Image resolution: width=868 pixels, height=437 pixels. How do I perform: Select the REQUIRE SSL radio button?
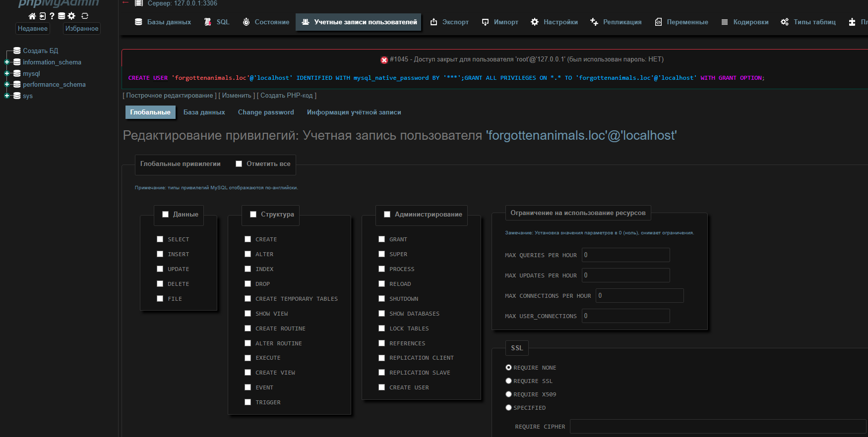point(508,381)
